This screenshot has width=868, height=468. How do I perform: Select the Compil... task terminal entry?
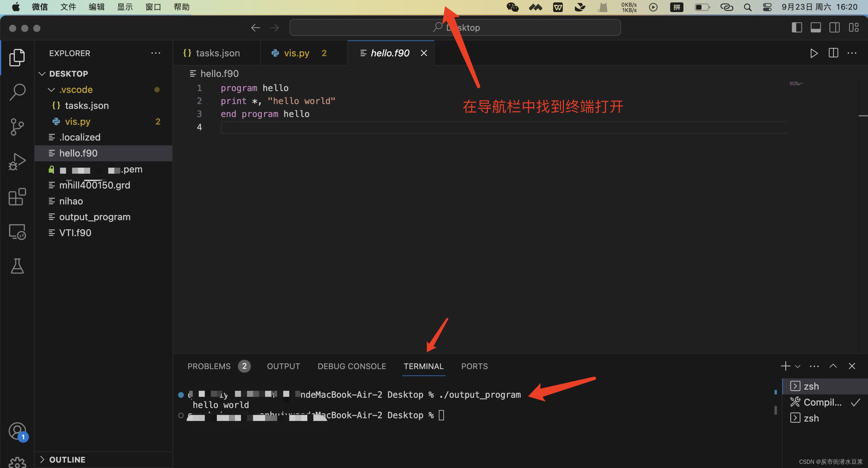[x=822, y=402]
